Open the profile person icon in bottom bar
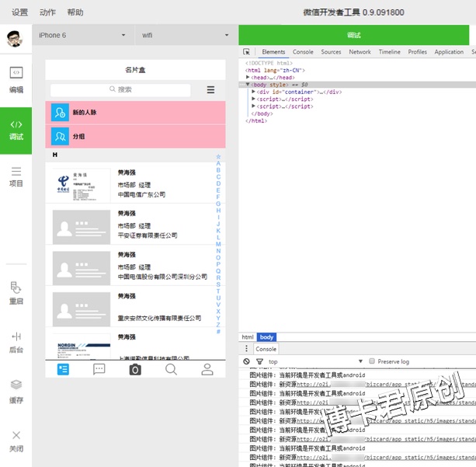This screenshot has height=467, width=476. tap(207, 369)
